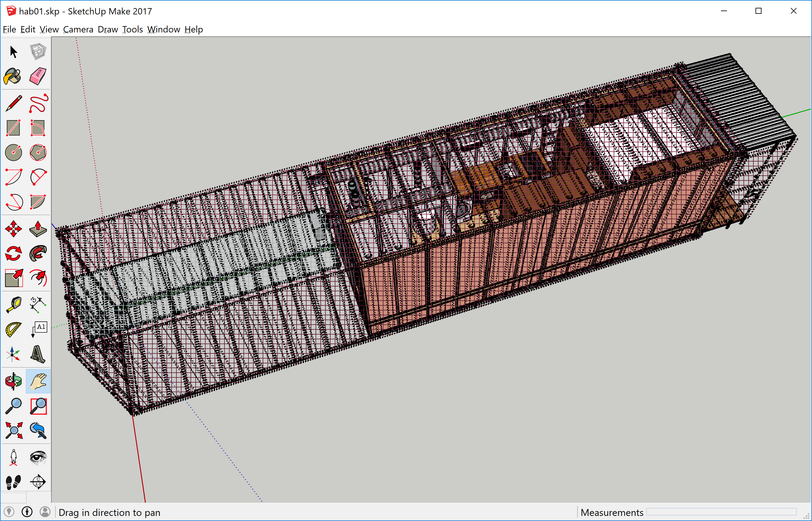This screenshot has height=521, width=812.
Task: Click the geo-location status bar icon
Action: (x=9, y=512)
